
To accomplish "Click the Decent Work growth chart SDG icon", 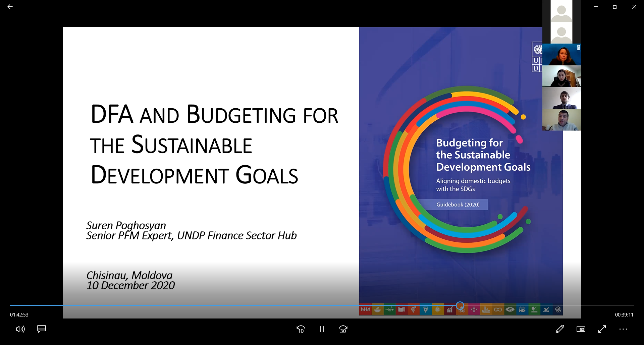I will pyautogui.click(x=450, y=309).
